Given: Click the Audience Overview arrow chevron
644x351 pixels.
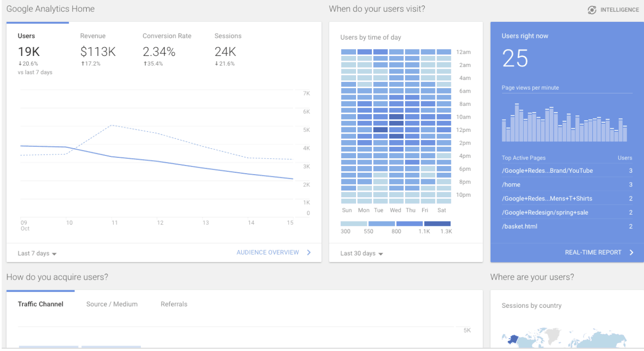Looking at the screenshot, I should pyautogui.click(x=309, y=252).
